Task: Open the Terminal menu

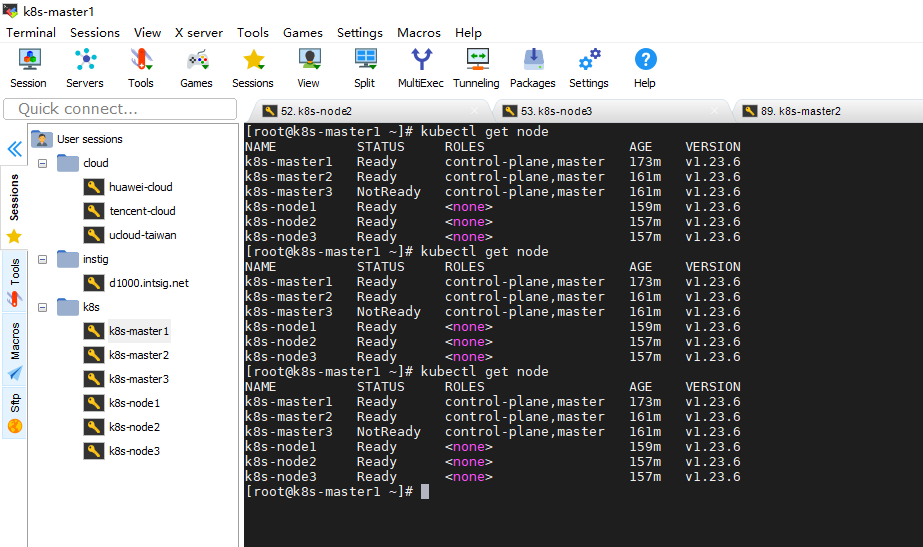Action: [x=31, y=33]
